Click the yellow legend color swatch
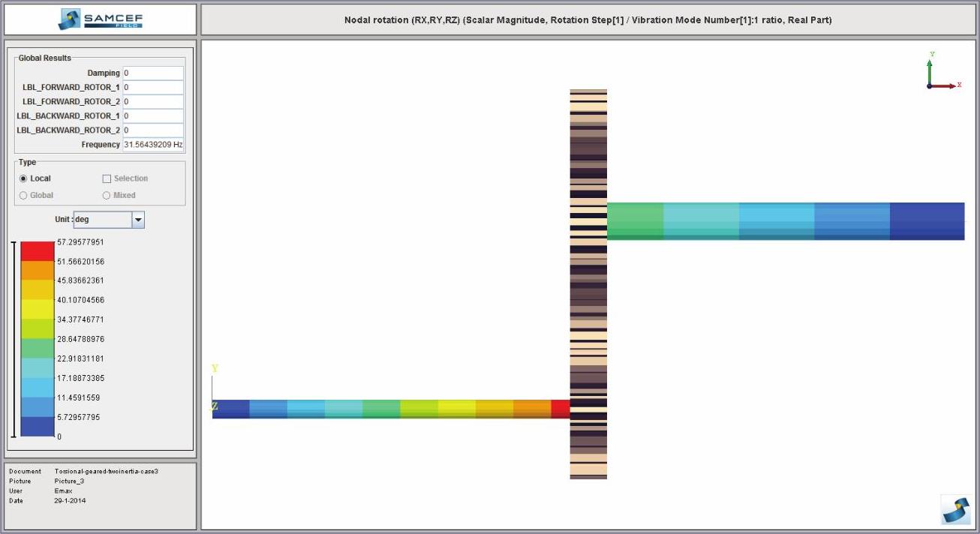The width and height of the screenshot is (980, 534). point(38,309)
